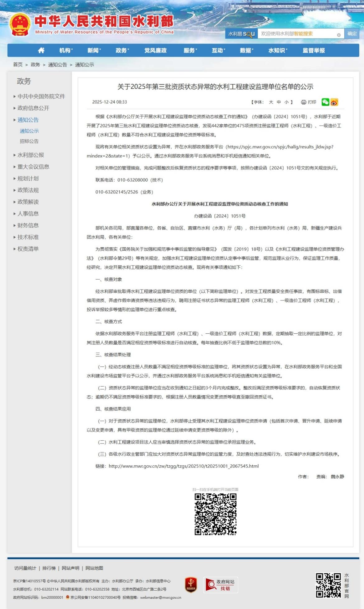This screenshot has height=609, width=364.
Task: Share article via Weibo icon
Action: pyautogui.click(x=334, y=102)
